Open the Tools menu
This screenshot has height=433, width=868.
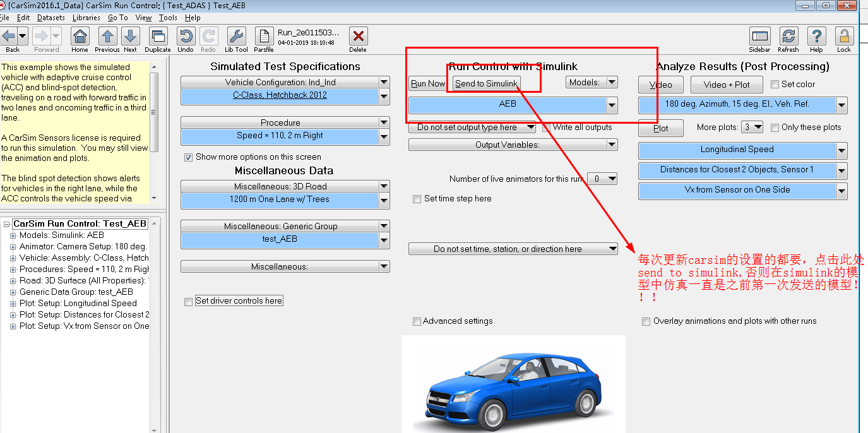168,18
